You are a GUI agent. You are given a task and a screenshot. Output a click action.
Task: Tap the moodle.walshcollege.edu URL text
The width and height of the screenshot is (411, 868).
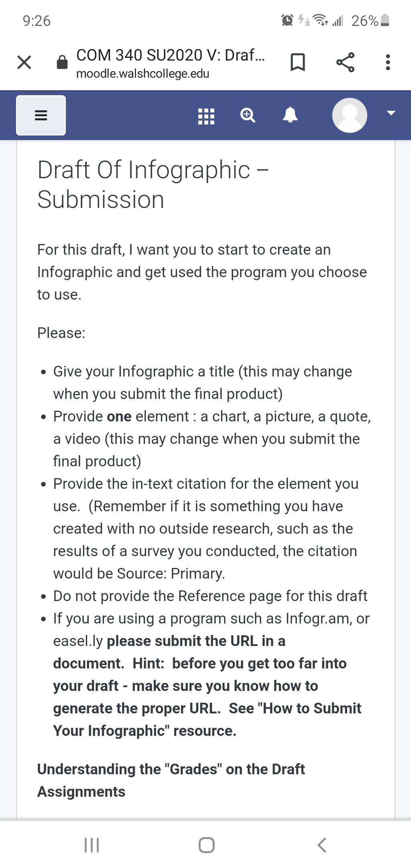(142, 74)
